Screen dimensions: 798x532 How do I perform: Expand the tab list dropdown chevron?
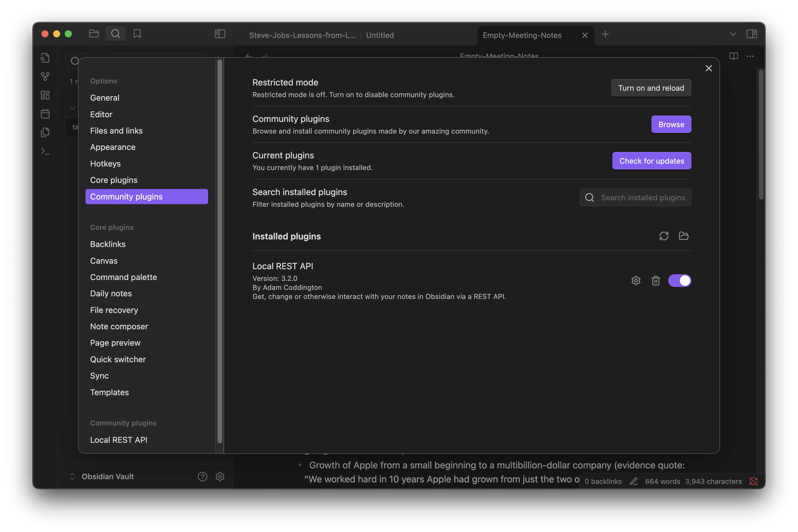pyautogui.click(x=733, y=34)
